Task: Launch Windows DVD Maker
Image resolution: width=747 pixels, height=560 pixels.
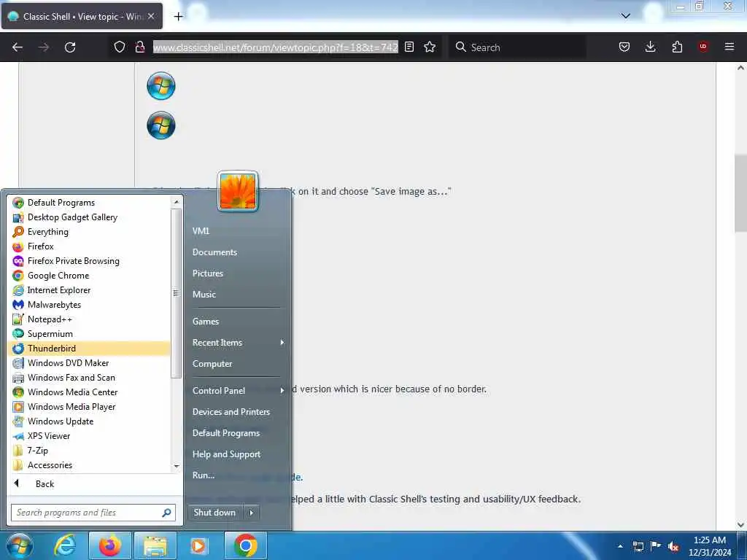Action: [x=89, y=363]
